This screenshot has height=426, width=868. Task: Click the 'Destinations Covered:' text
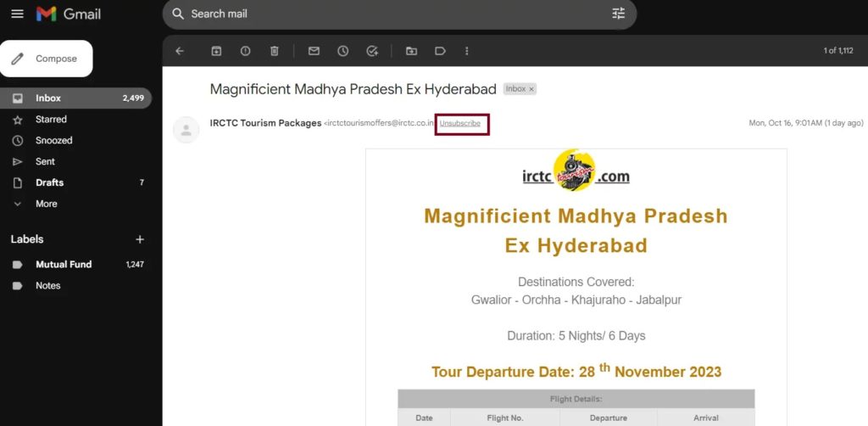[x=576, y=282]
